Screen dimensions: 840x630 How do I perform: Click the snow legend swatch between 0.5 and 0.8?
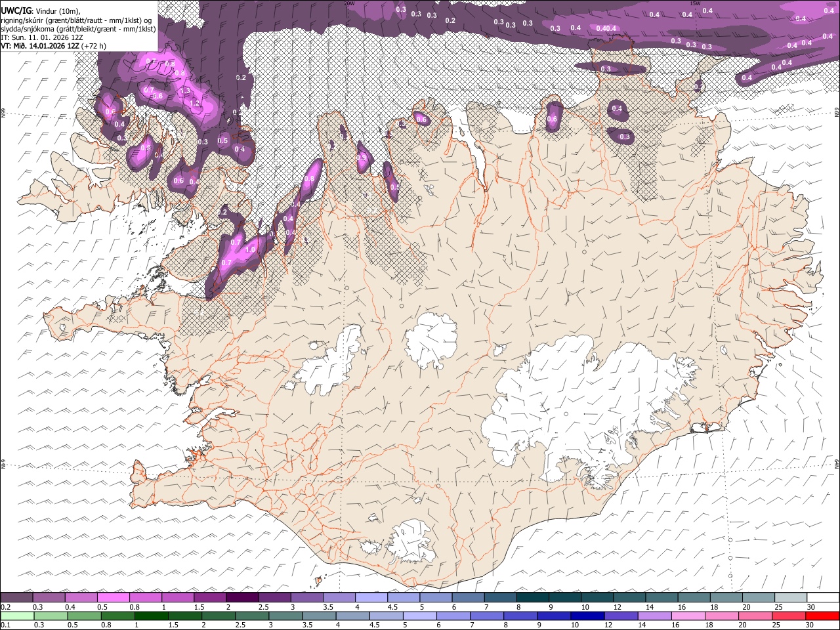(x=113, y=597)
